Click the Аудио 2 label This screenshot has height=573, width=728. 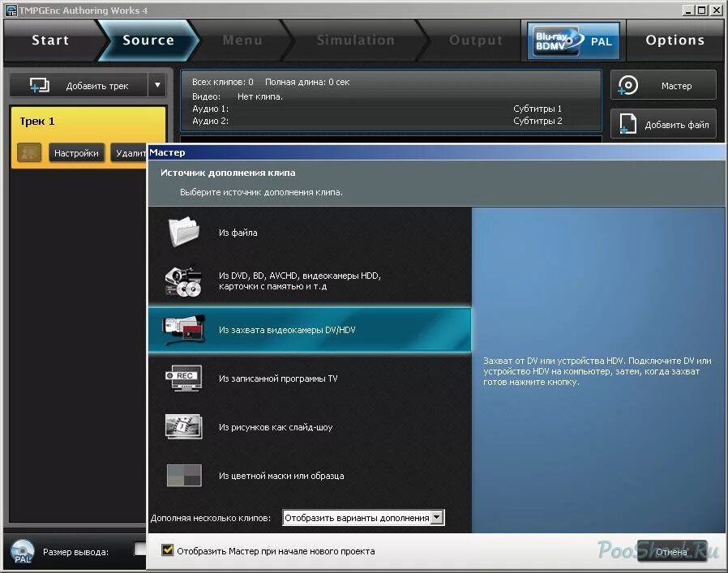pyautogui.click(x=210, y=121)
